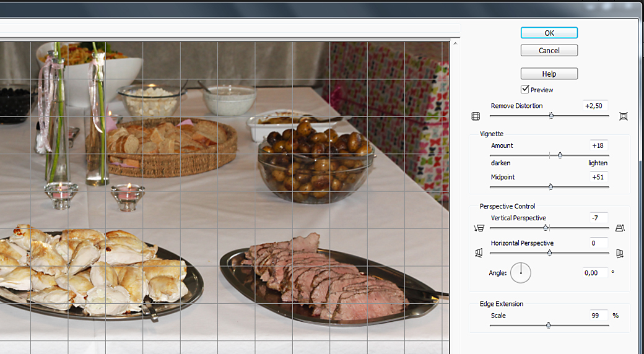This screenshot has height=354, width=644.
Task: Click the barrel distortion icon left of slider
Action: pos(476,116)
